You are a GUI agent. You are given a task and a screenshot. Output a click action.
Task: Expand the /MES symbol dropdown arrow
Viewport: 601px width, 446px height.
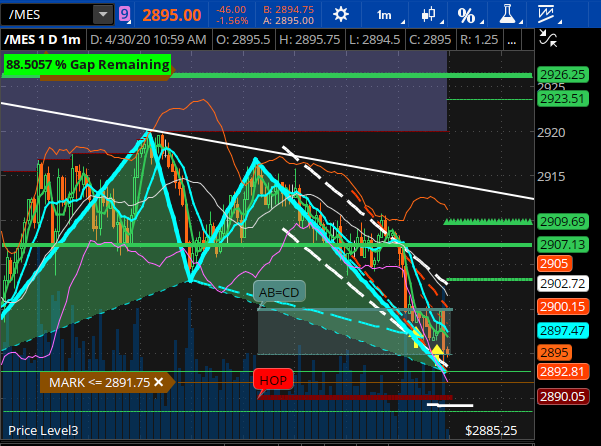tap(103, 15)
